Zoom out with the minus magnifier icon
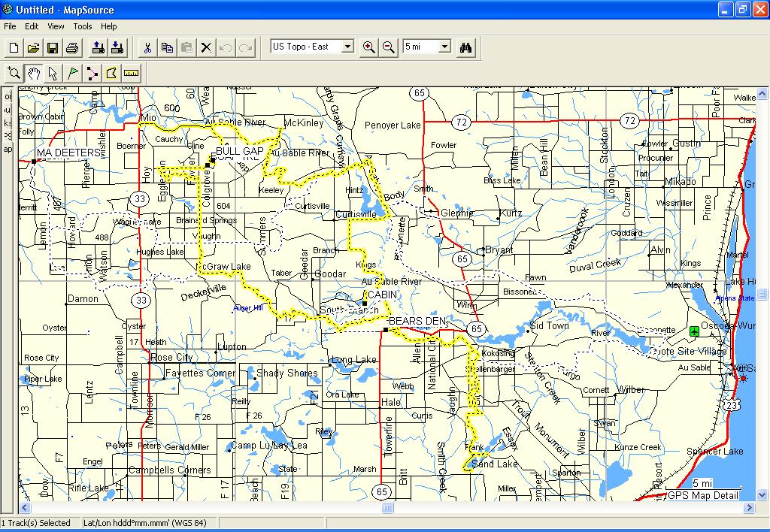Image resolution: width=770 pixels, height=532 pixels. 388,47
